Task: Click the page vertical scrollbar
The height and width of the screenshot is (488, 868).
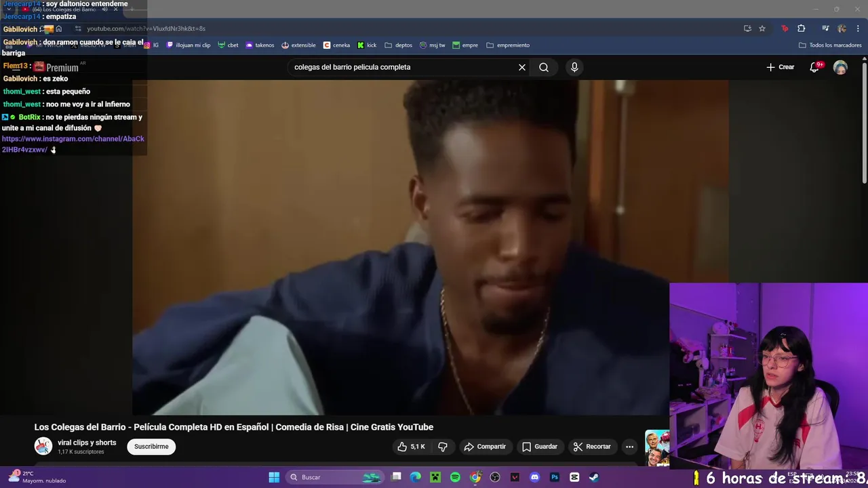Action: pos(864,122)
